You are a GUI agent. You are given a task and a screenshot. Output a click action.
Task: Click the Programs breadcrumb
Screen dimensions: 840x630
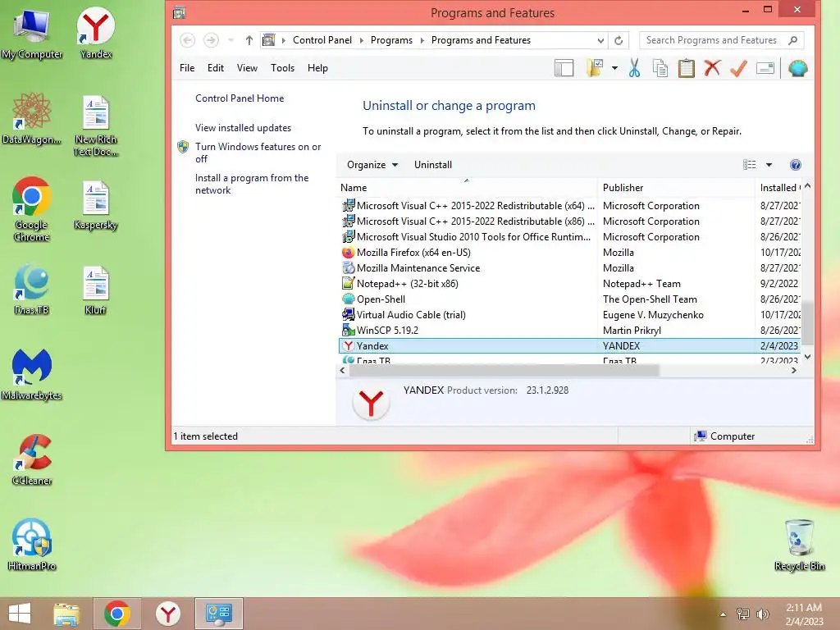(391, 40)
